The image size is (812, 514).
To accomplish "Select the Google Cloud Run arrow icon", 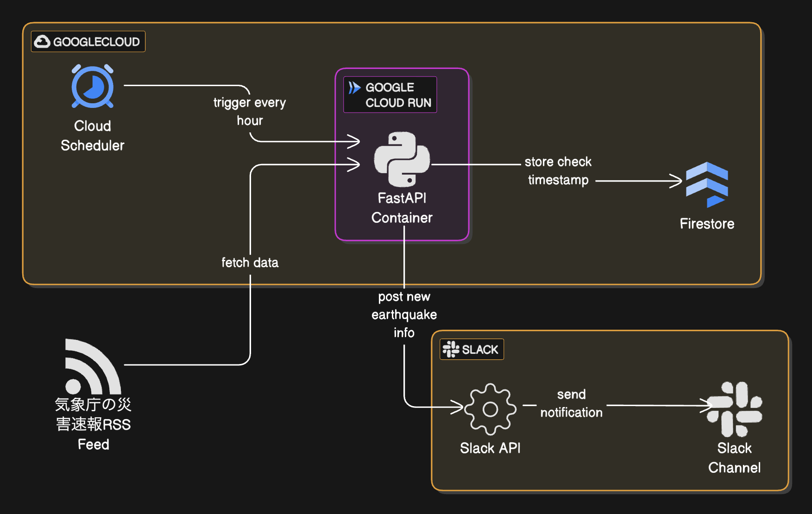I will click(354, 87).
